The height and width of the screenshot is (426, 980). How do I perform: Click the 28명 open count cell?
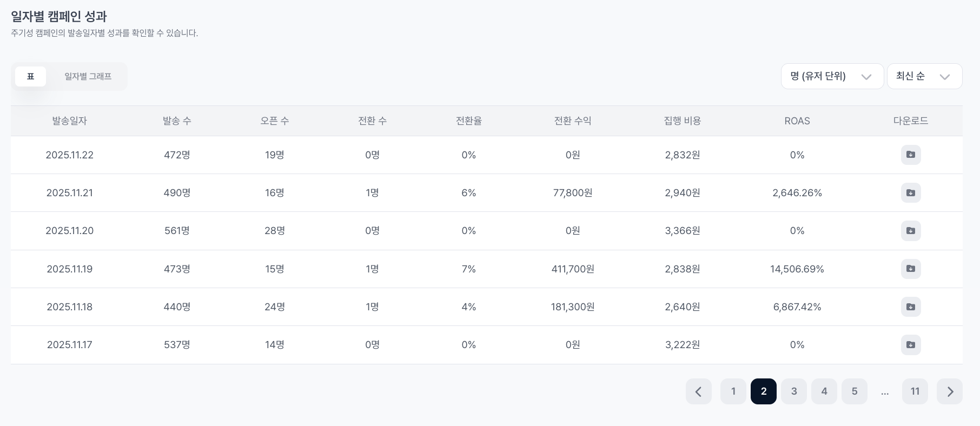275,231
